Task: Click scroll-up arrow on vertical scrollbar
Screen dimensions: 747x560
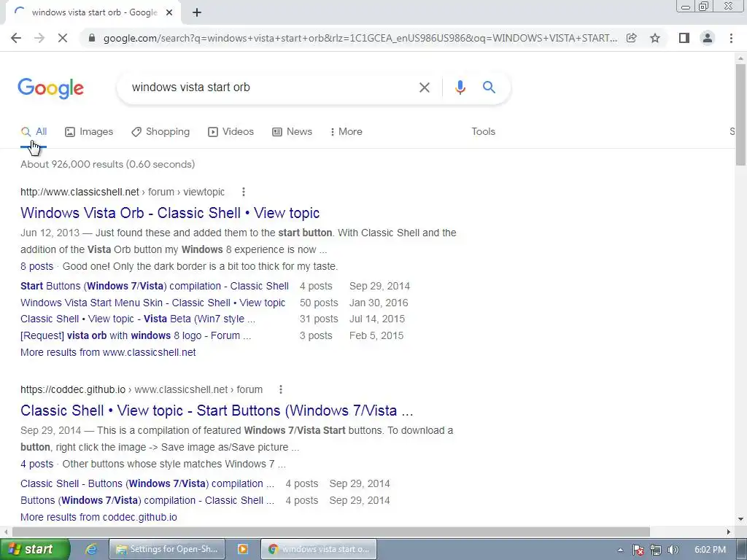Action: [740, 58]
